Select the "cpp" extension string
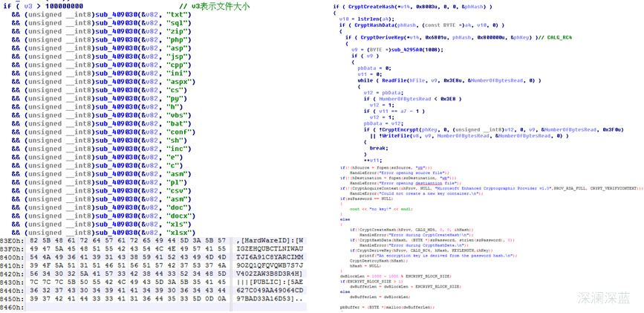644x313 pixels. pos(179,65)
